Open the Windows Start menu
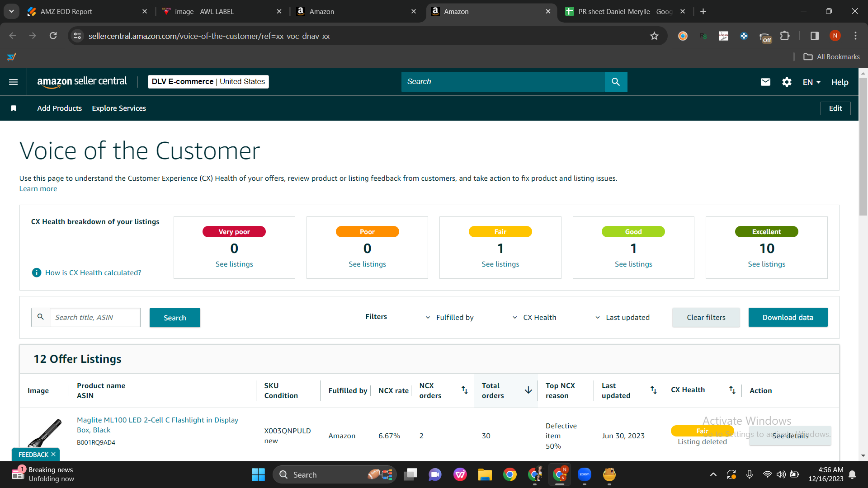868x488 pixels. (x=258, y=474)
